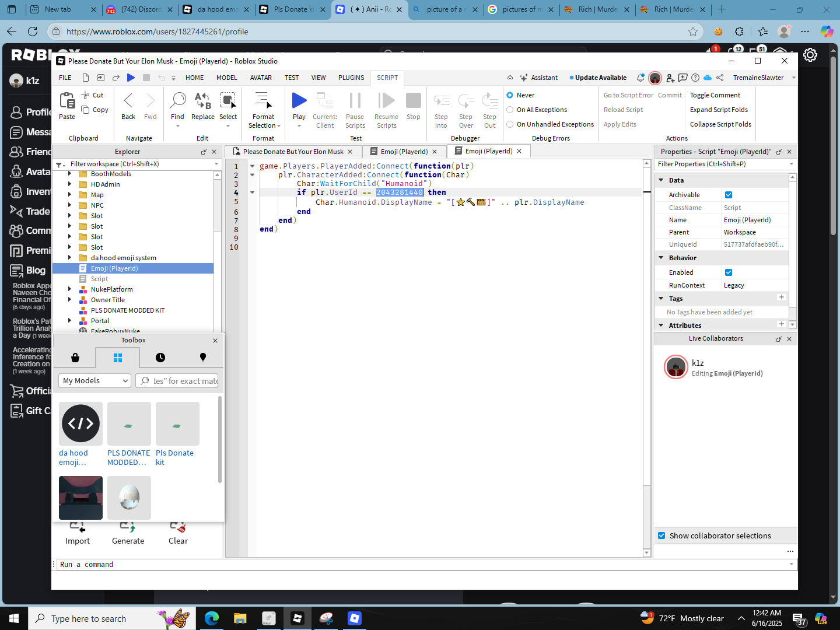This screenshot has width=840, height=630.
Task: Open the FILE menu
Action: (65, 78)
